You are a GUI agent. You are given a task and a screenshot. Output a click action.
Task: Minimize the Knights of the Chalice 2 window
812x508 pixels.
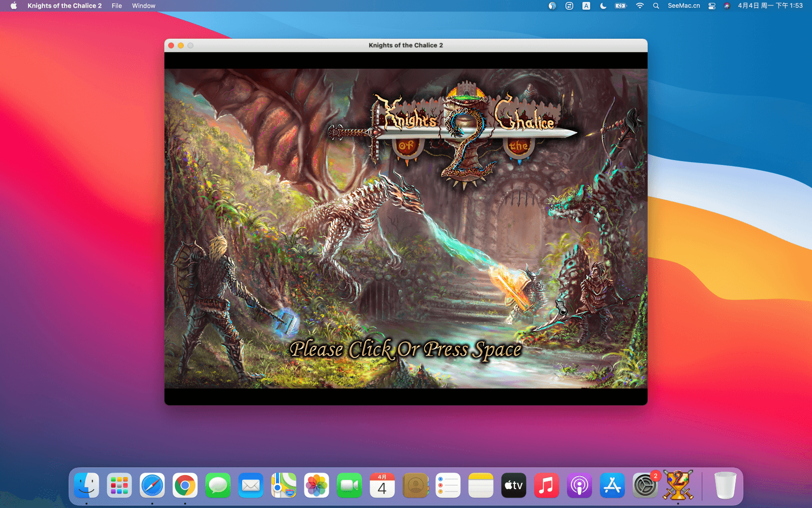[x=181, y=45]
